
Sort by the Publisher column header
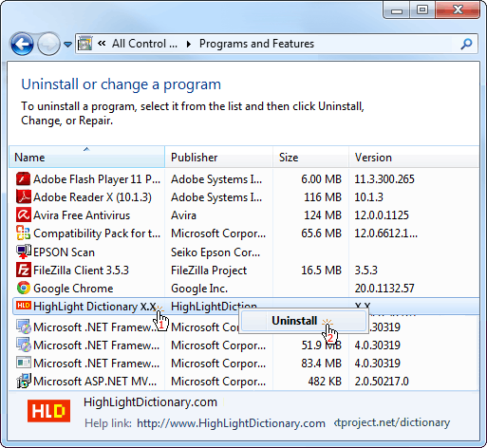pos(218,157)
